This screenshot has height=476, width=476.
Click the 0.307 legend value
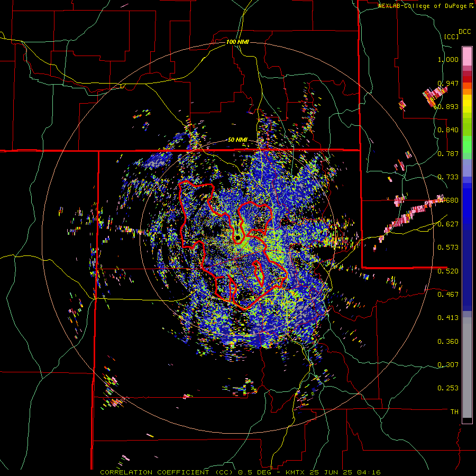(x=448, y=365)
